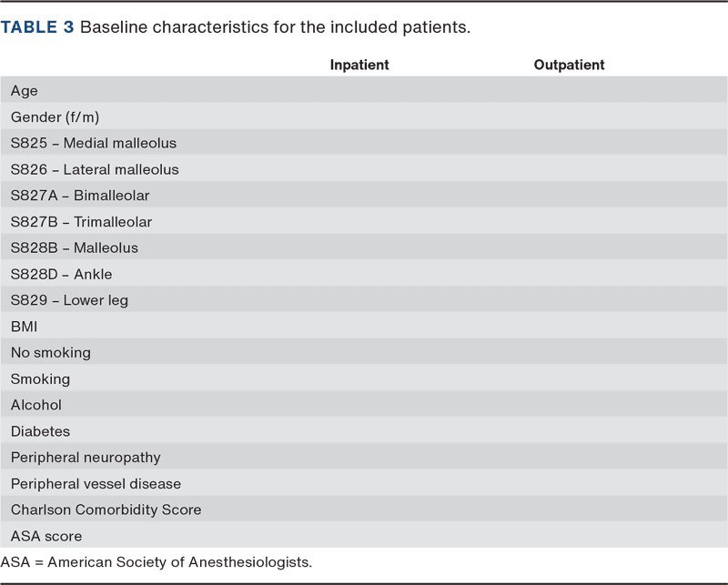Select the S828D – Ankle row

62,275
